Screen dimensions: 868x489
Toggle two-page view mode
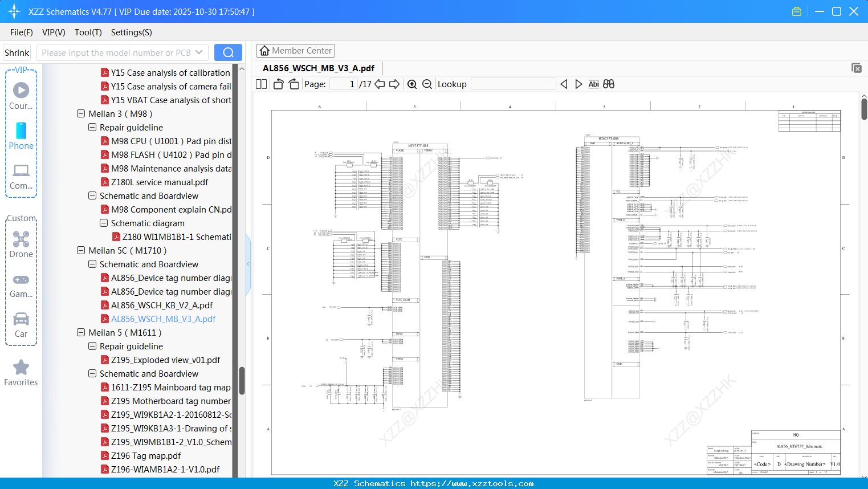pos(260,84)
